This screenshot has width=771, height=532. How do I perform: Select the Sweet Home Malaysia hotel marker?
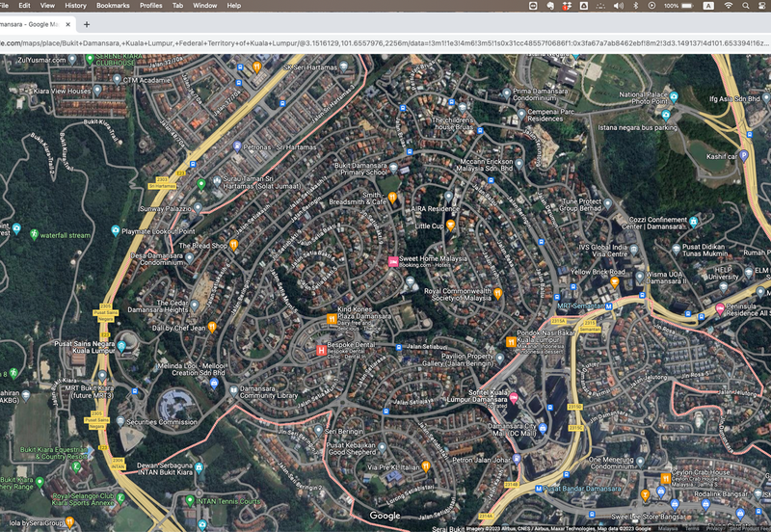click(393, 261)
